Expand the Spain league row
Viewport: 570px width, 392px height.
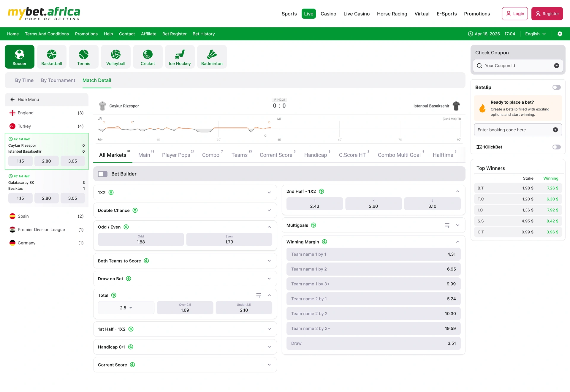tap(47, 216)
